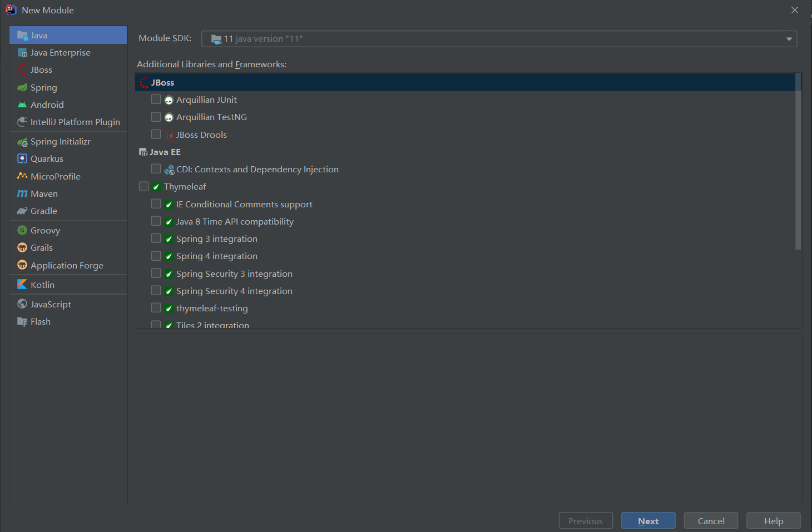Image resolution: width=812 pixels, height=532 pixels.
Task: Click the Flash folder icon
Action: click(22, 322)
